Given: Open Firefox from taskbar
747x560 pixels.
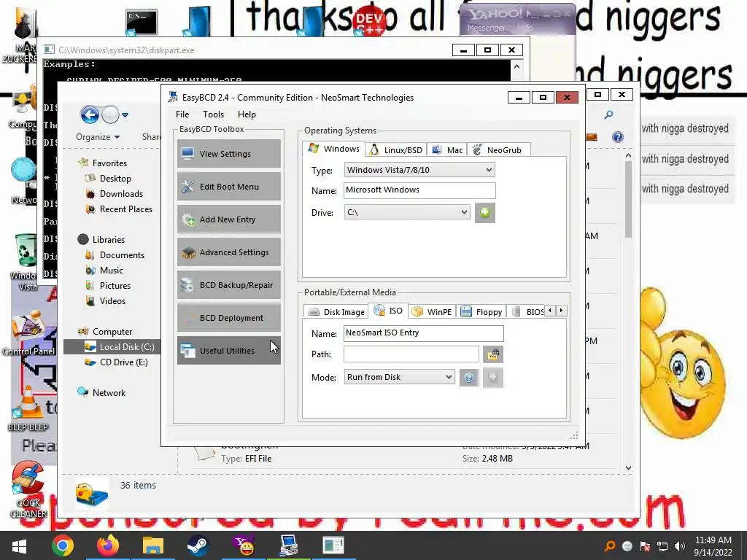Looking at the screenshot, I should pos(108,545).
